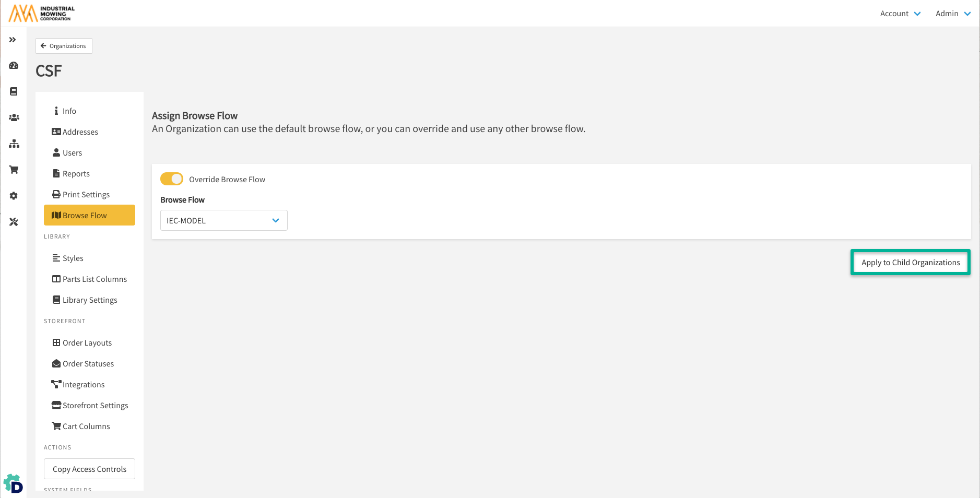The image size is (980, 498).
Task: Go to Print Settings section
Action: [86, 195]
